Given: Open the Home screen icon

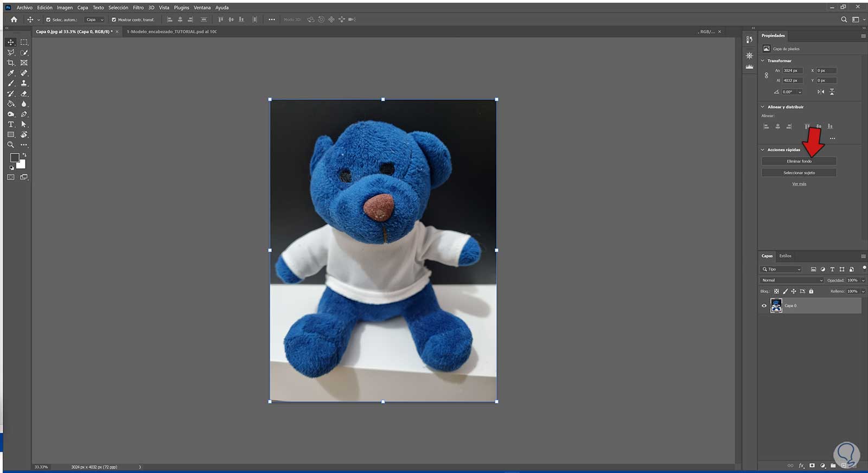Looking at the screenshot, I should click(14, 20).
